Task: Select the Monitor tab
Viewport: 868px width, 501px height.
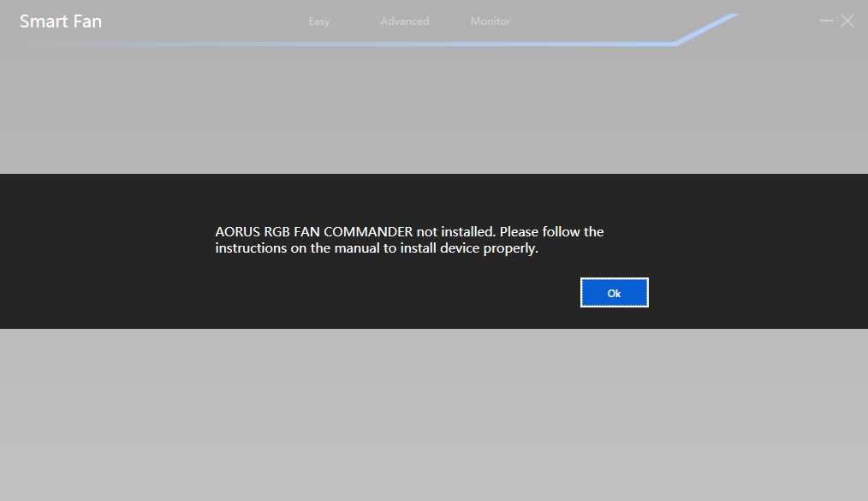Action: pos(490,21)
